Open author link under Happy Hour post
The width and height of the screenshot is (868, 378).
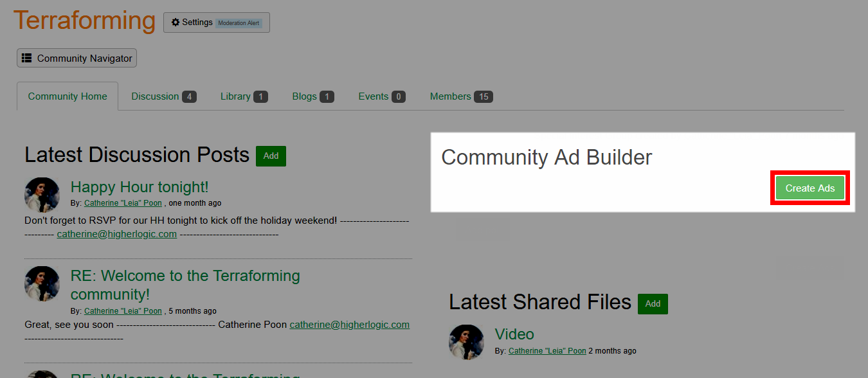[123, 203]
